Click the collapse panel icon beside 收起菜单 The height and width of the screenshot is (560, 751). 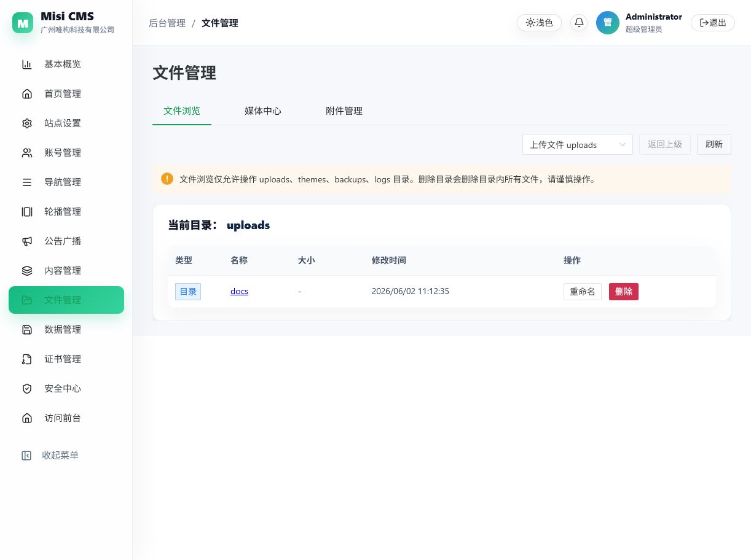coord(26,456)
